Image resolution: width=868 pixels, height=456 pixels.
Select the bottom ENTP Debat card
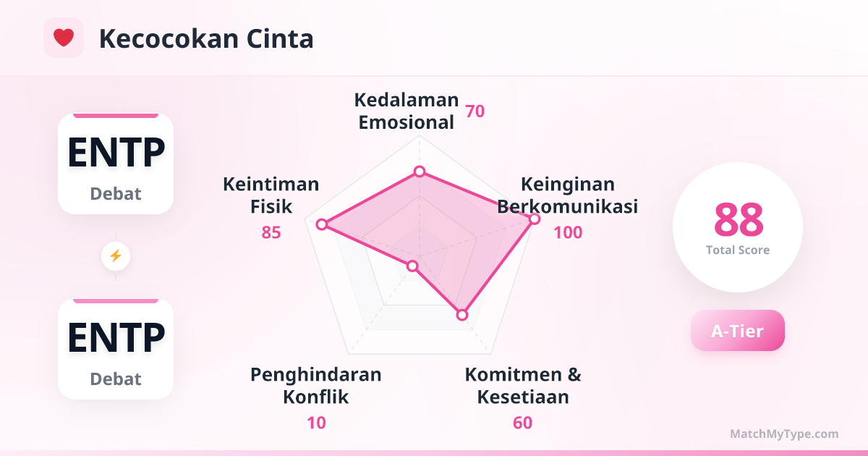116,349
